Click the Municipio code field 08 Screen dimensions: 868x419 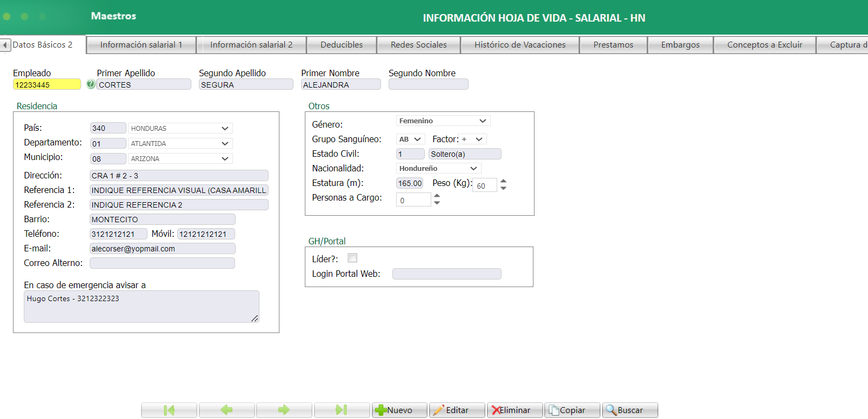click(108, 158)
